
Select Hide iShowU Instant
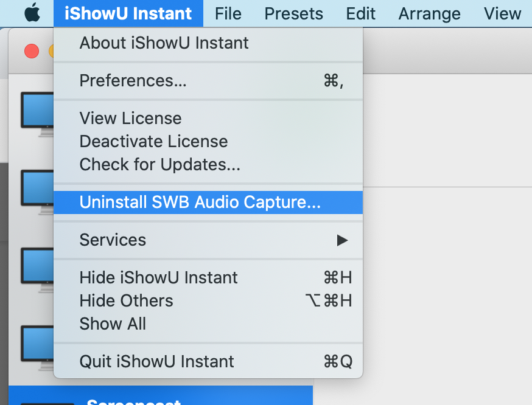(x=158, y=278)
